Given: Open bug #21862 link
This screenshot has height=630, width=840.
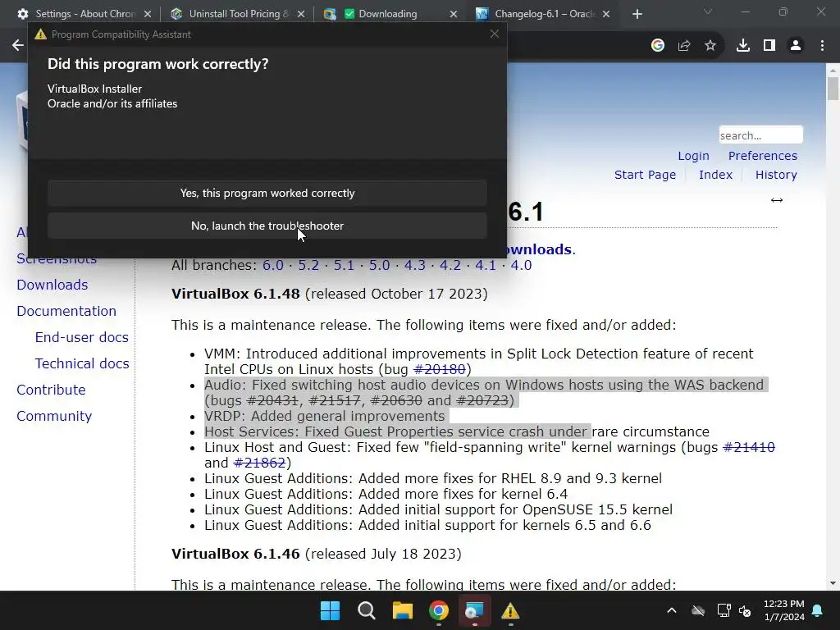Looking at the screenshot, I should click(260, 463).
